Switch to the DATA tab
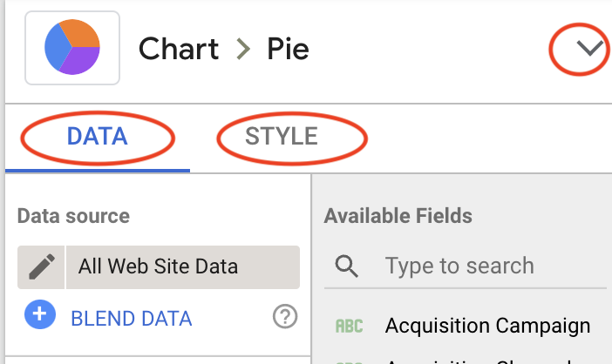The image size is (612, 364). pyautogui.click(x=97, y=136)
